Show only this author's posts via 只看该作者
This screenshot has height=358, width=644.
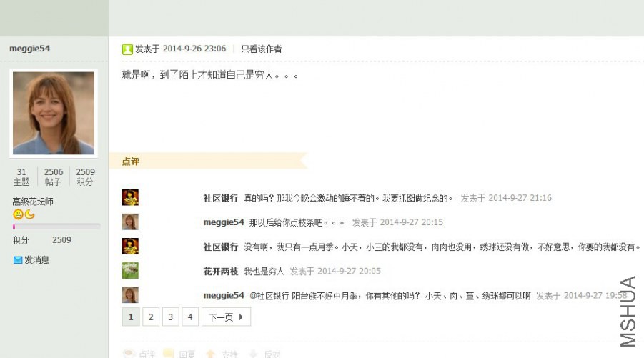pos(261,49)
